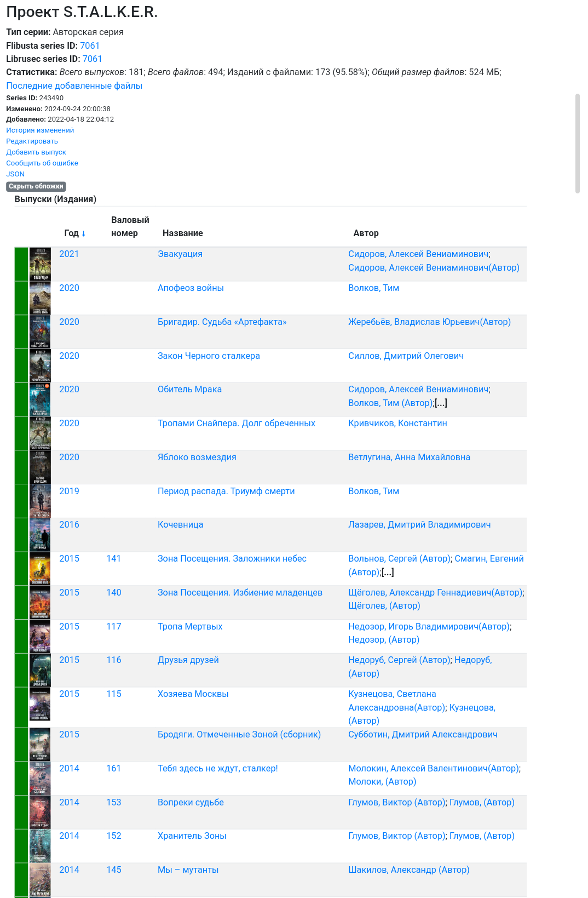
Task: Click the Название column header
Action: pos(183,233)
